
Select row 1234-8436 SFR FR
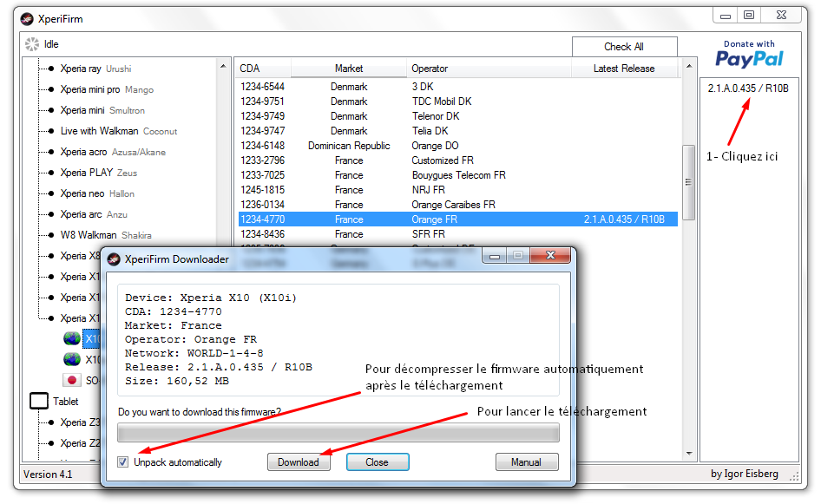tap(458, 234)
